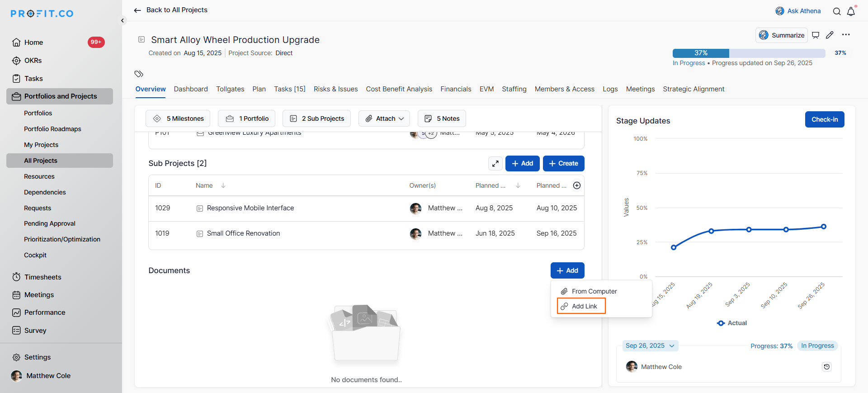Click the 37% project progress bar
The width and height of the screenshot is (868, 393).
click(749, 53)
